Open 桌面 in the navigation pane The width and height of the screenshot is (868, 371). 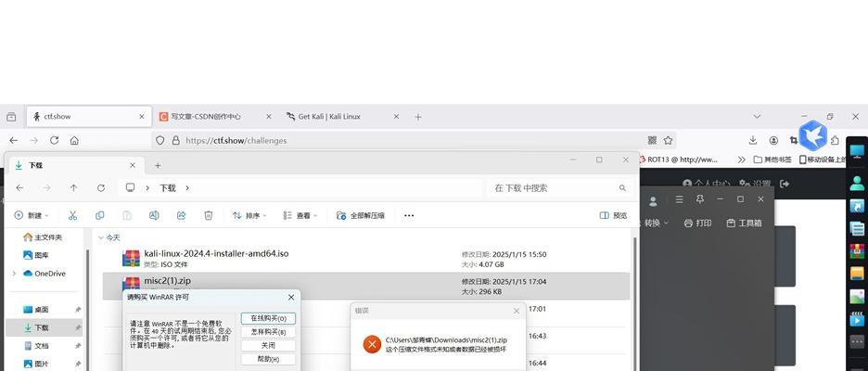(x=36, y=310)
